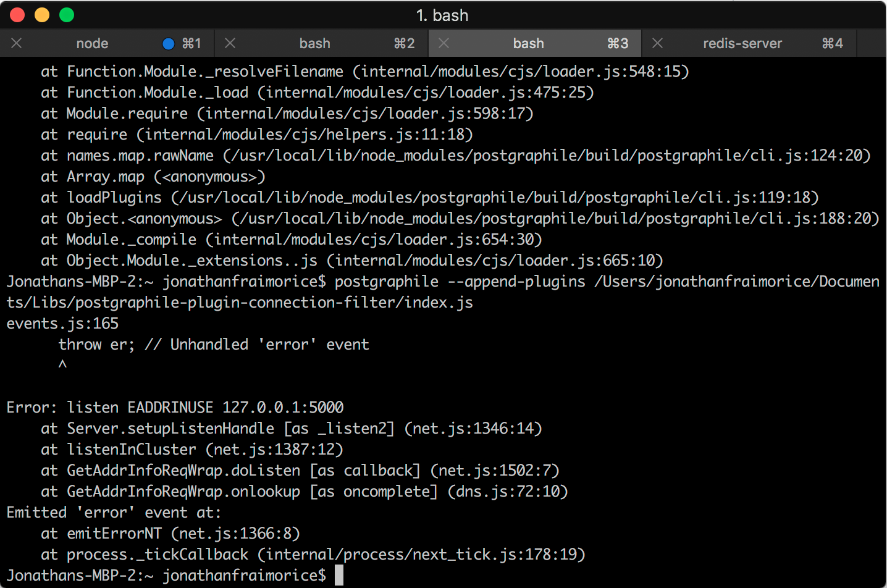Close the bash ⌘2 tab with its X button
This screenshot has width=887, height=588.
[230, 43]
